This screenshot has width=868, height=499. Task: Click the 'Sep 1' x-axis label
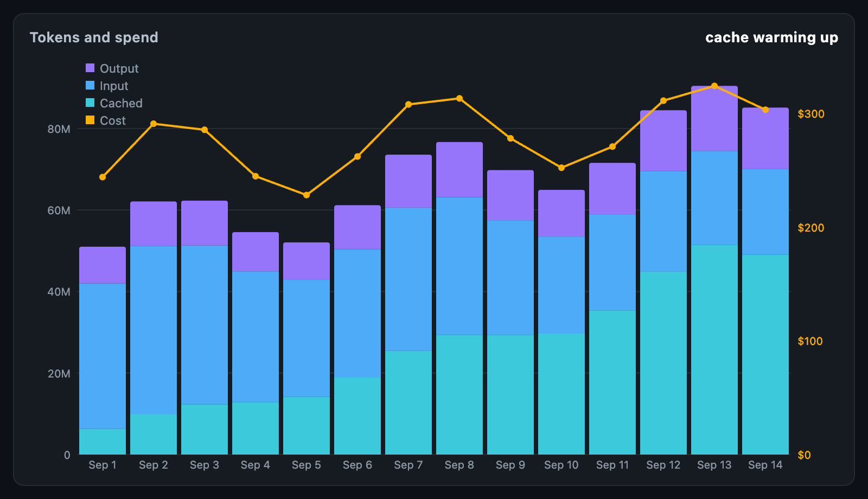coord(103,465)
